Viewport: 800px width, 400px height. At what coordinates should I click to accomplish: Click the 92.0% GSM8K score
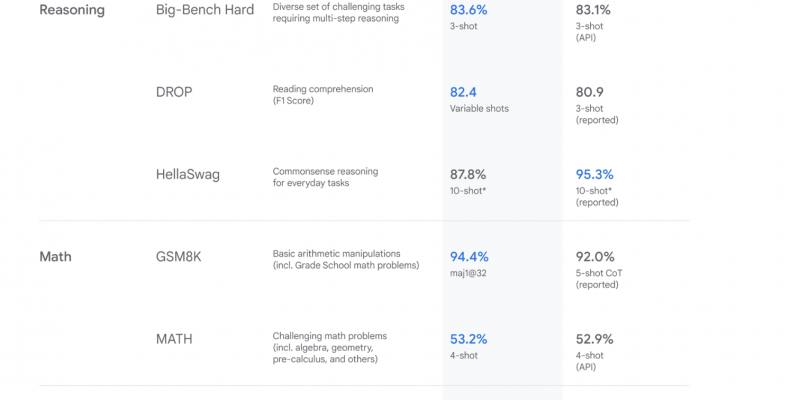pyautogui.click(x=595, y=257)
